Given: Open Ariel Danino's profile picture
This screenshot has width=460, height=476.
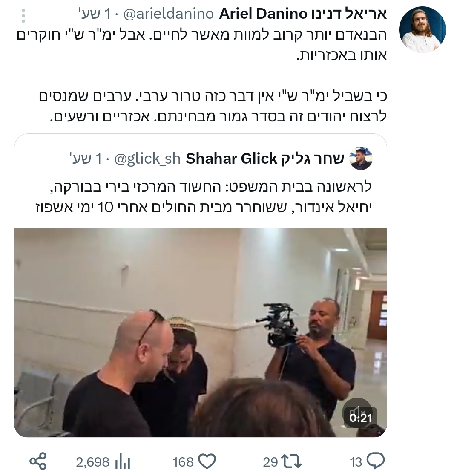Looking at the screenshot, I should tap(423, 30).
